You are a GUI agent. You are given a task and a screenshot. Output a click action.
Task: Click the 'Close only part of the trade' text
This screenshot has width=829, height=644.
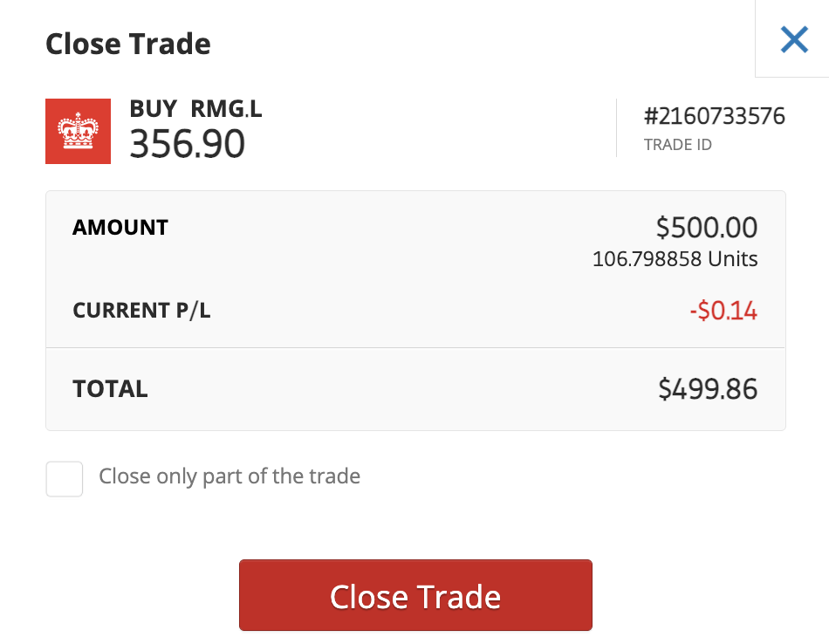pos(230,476)
